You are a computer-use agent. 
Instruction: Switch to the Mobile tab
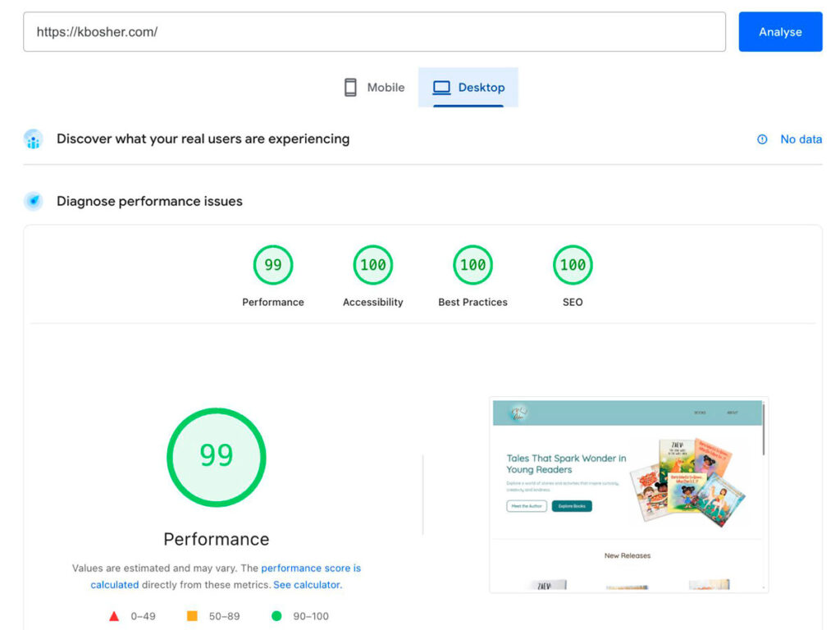click(x=374, y=88)
